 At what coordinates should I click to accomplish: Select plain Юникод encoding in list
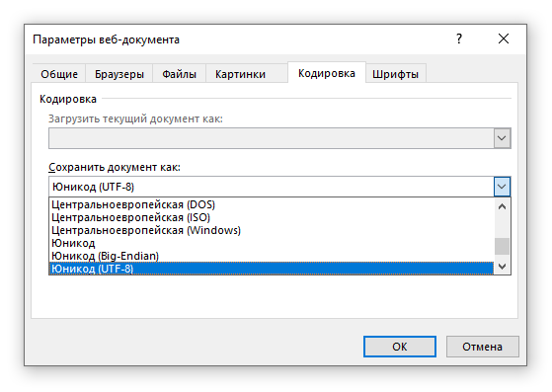[272, 243]
